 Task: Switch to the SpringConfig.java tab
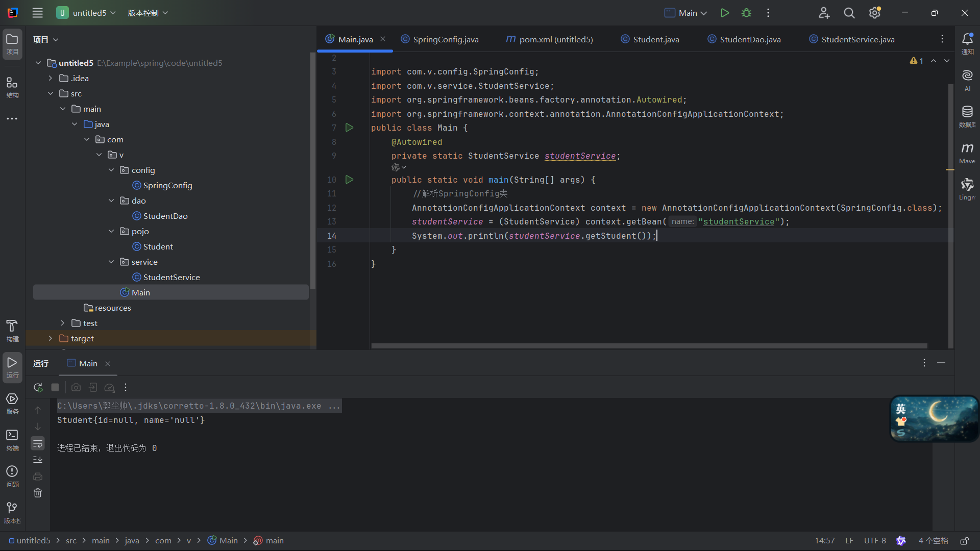click(x=445, y=39)
